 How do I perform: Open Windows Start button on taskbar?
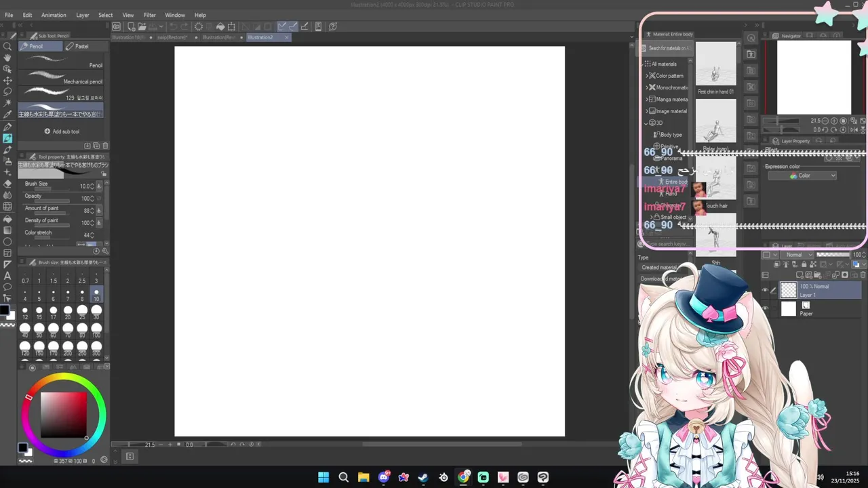(x=323, y=477)
